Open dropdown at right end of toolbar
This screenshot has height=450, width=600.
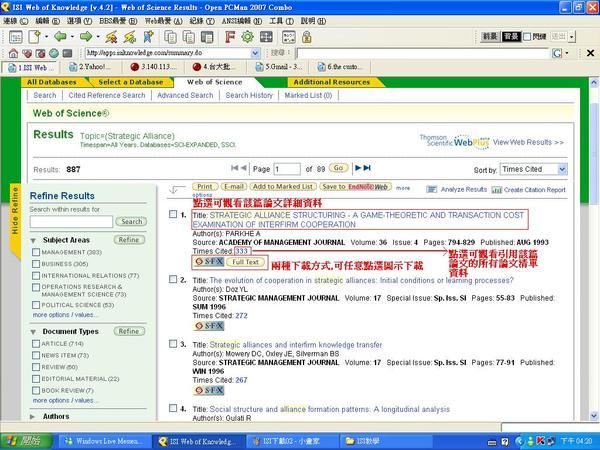point(572,37)
